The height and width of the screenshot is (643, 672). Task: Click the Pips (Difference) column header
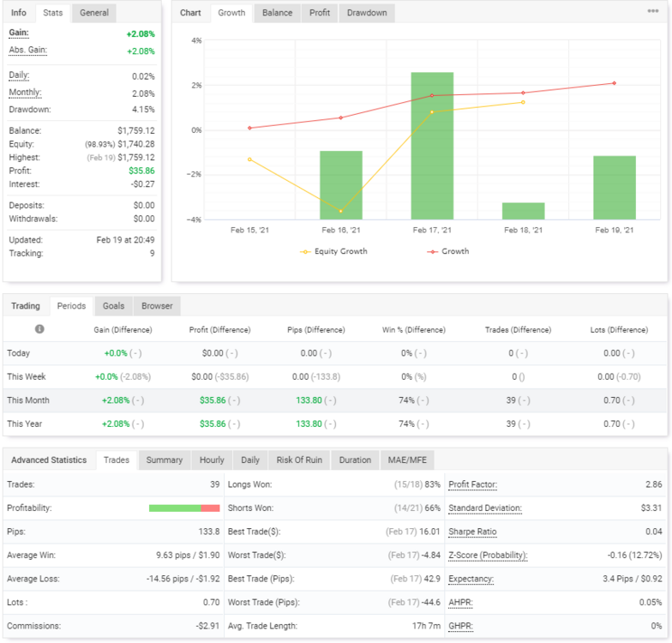315,329
